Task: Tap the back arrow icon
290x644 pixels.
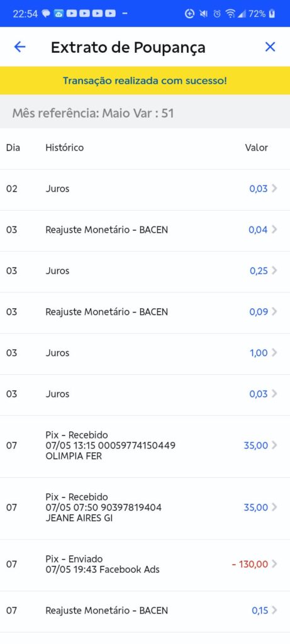Action: tap(20, 47)
